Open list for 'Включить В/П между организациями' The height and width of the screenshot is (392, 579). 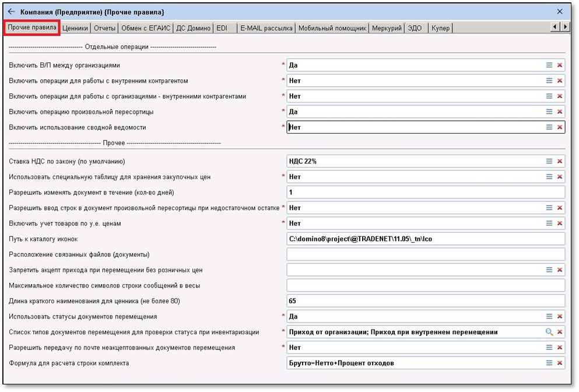(549, 65)
